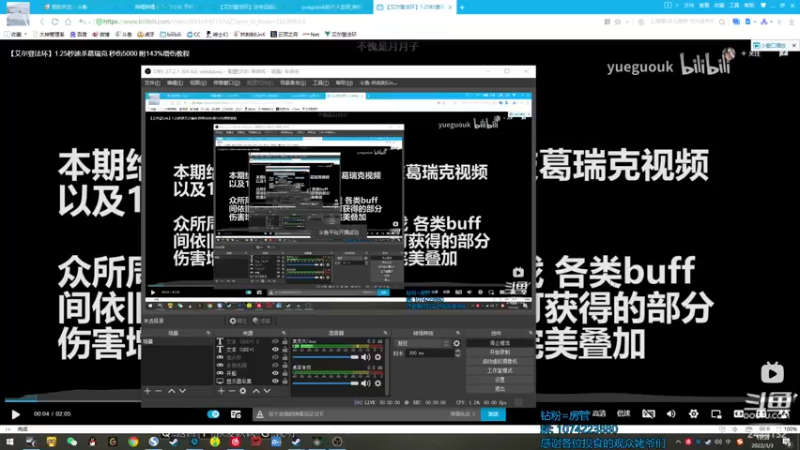Click the 桌面音频 volume slider
Image resolution: width=800 pixels, height=450 pixels.
[x=326, y=383]
